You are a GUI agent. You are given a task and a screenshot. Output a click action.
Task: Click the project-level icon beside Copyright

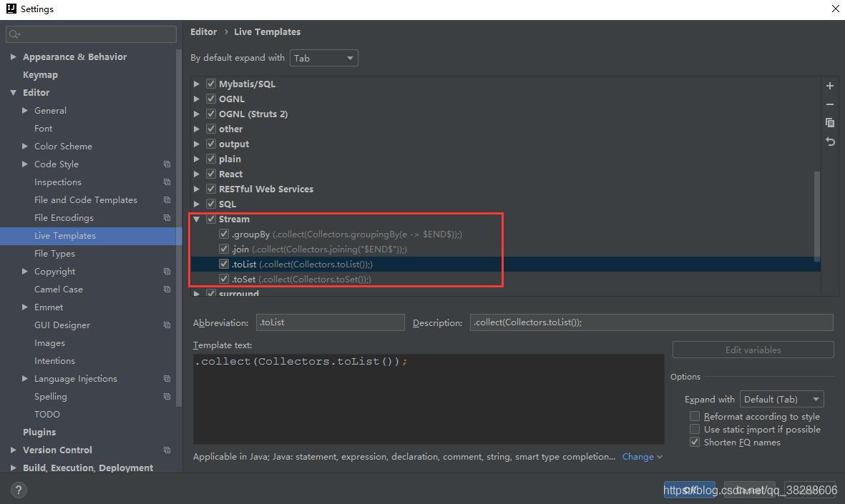click(x=167, y=272)
